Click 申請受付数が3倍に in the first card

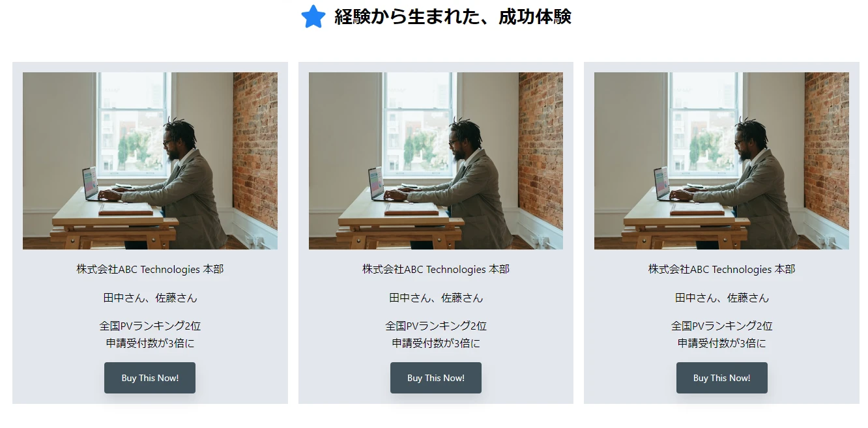click(150, 343)
